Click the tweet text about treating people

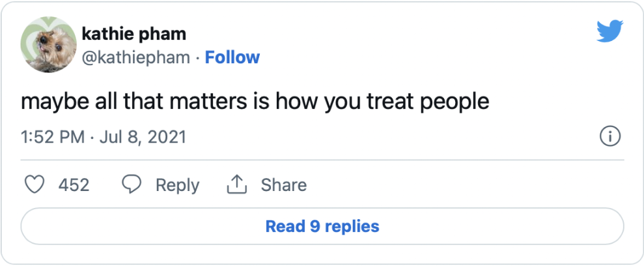click(x=255, y=102)
